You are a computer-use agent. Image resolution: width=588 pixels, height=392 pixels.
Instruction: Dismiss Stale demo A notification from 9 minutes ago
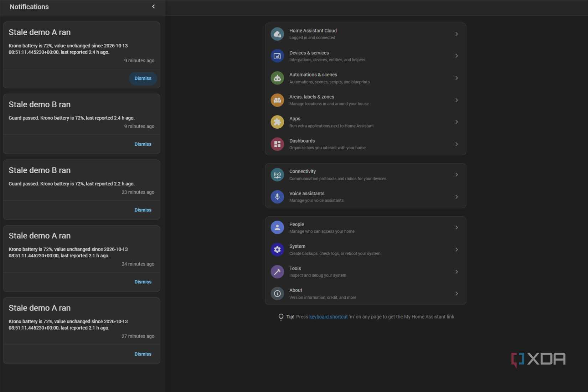[x=143, y=78]
